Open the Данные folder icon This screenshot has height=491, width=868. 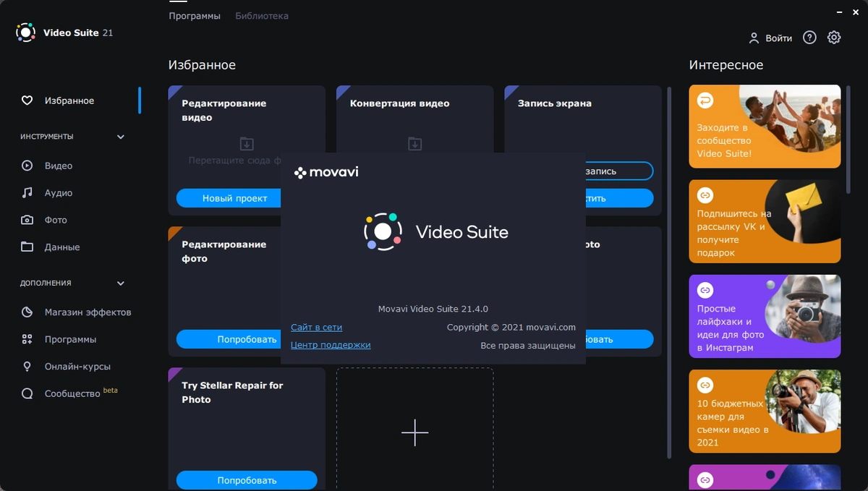click(27, 247)
